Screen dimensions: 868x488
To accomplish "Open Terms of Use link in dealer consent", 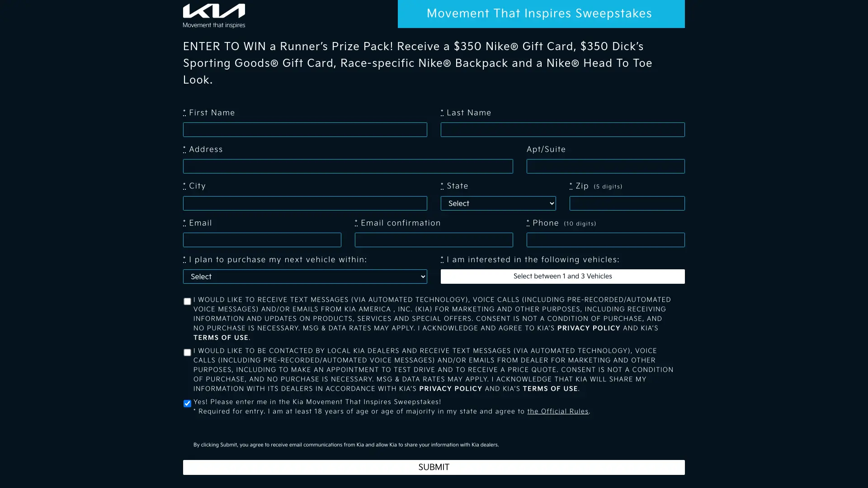I will click(550, 389).
